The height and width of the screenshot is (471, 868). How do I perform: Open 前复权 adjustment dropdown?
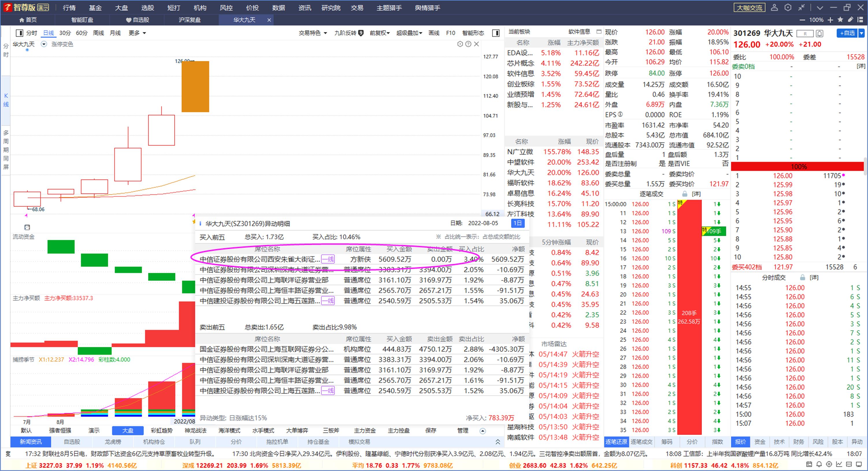click(379, 33)
